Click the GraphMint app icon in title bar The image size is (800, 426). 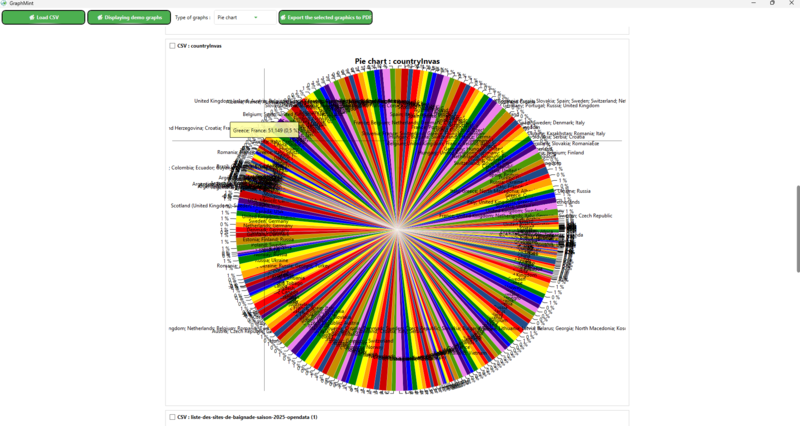[x=5, y=3]
